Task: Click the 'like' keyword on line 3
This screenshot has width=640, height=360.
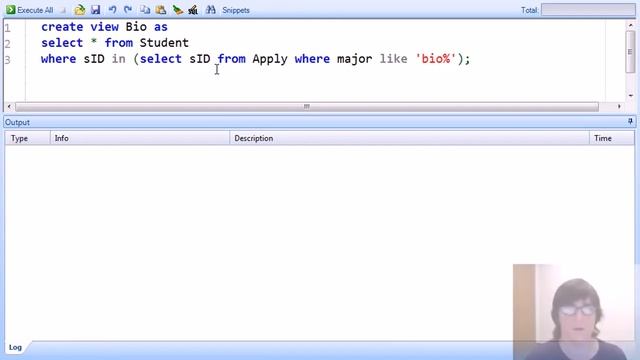Action: point(393,59)
